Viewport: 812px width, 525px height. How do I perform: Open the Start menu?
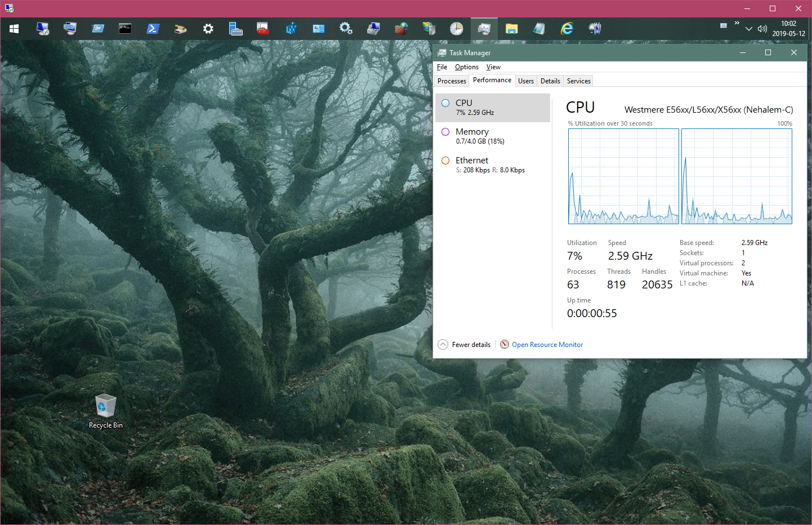click(14, 28)
